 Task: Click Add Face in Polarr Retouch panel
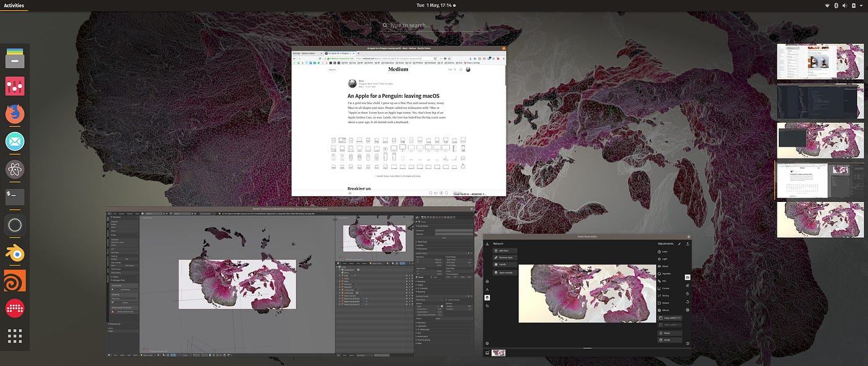pos(505,251)
